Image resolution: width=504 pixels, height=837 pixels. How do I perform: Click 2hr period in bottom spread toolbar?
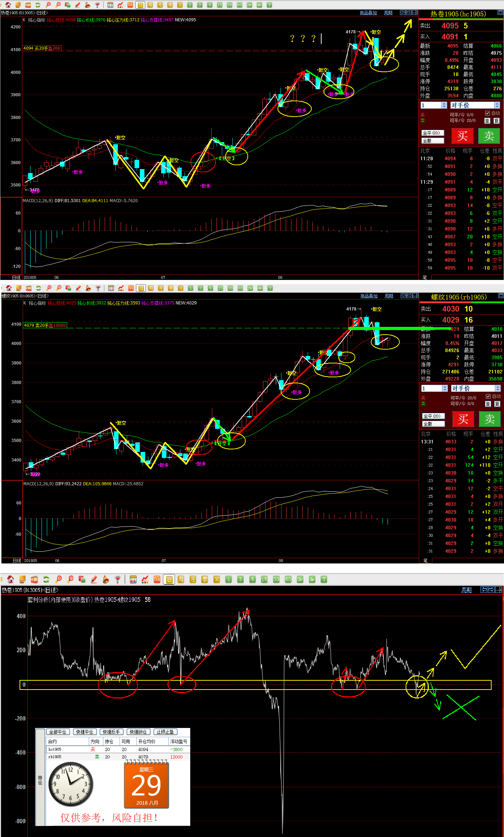300,579
